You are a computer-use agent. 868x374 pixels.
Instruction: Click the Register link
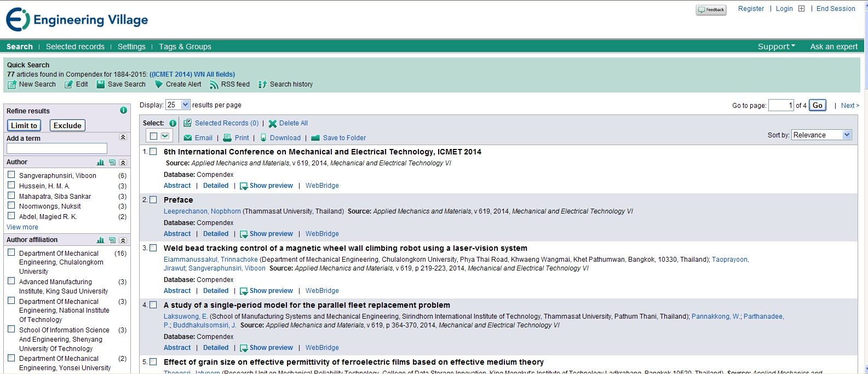[751, 9]
